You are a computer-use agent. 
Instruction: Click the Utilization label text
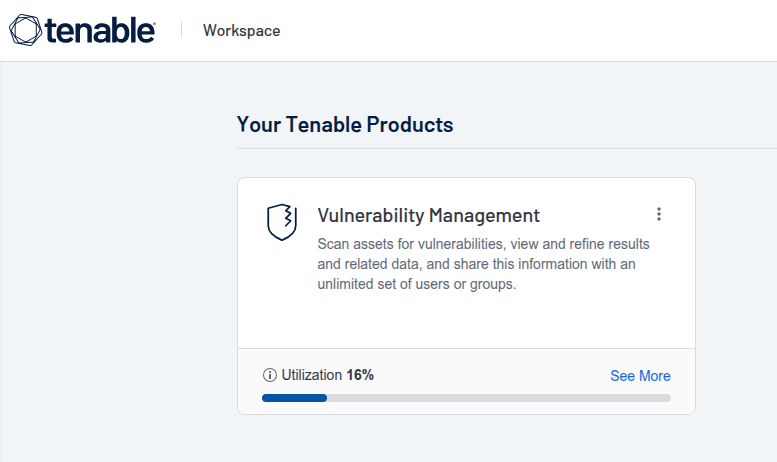311,376
